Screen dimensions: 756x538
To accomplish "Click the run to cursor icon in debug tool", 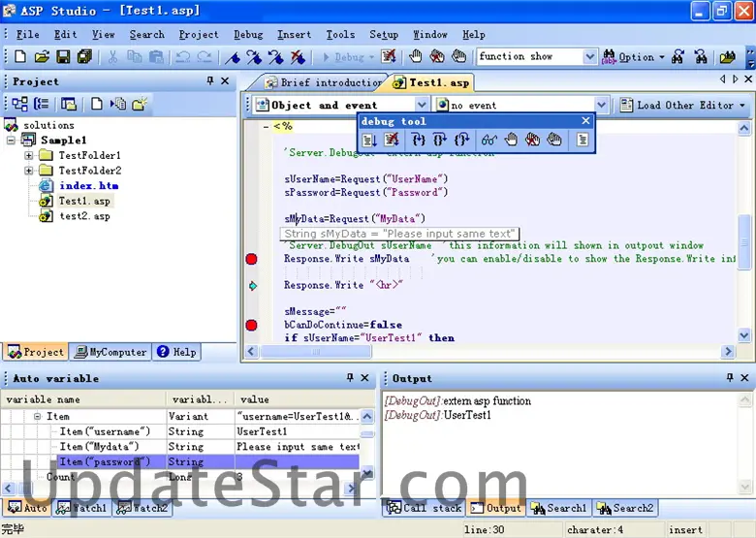I will point(370,140).
